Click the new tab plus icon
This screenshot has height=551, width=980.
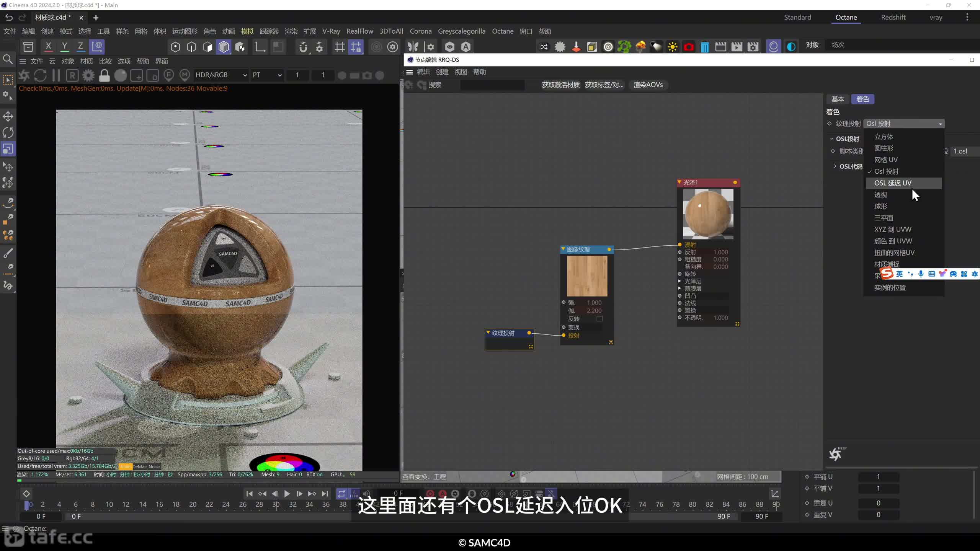click(x=96, y=18)
